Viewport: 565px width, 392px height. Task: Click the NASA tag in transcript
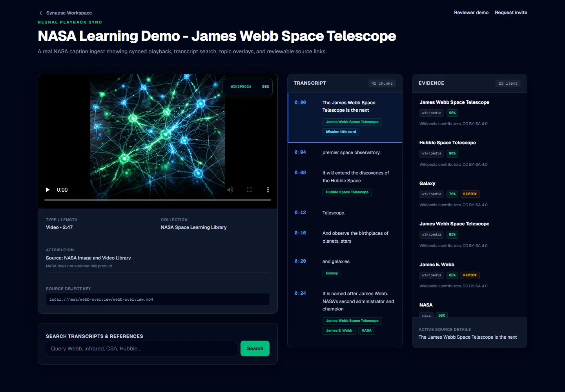(x=366, y=330)
